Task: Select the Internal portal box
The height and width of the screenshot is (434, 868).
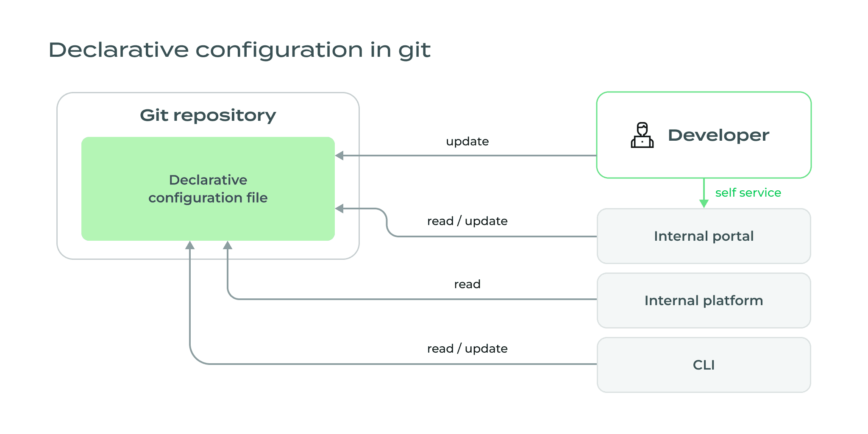Action: pos(704,236)
